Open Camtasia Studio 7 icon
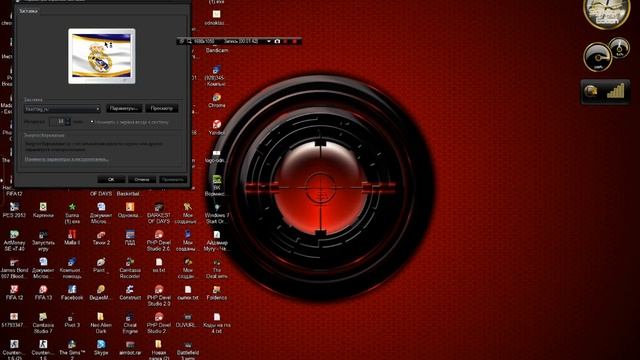Viewport: 640px width, 360px height. click(x=43, y=323)
